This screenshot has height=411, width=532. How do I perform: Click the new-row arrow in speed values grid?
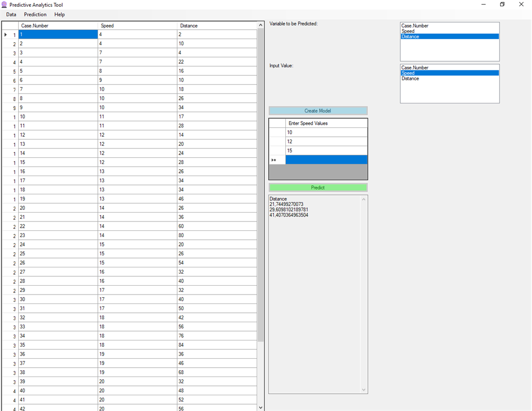pos(275,159)
